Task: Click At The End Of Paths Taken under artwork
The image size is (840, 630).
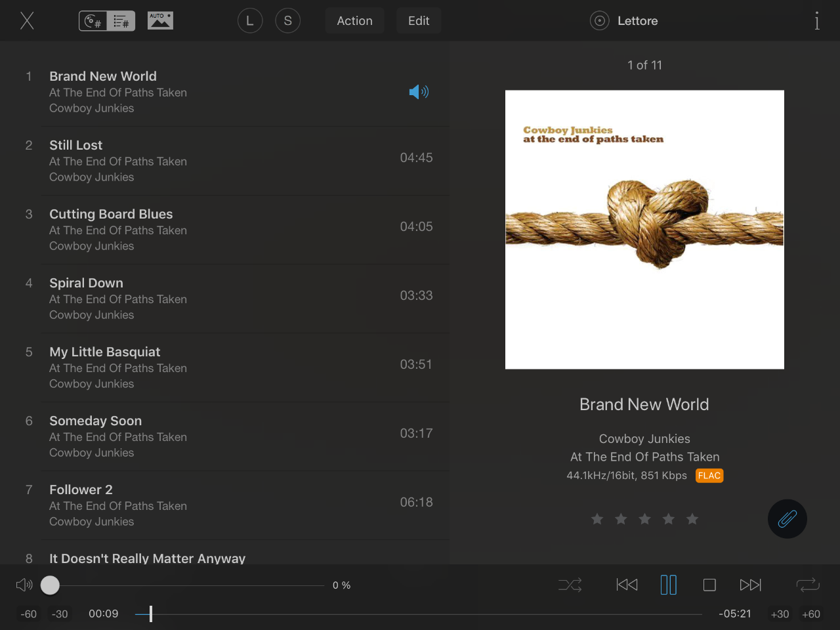Action: tap(644, 457)
